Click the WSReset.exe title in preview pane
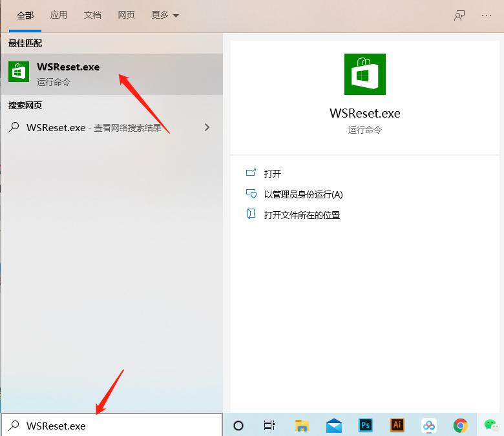Viewport: 504px width, 436px height. point(365,114)
